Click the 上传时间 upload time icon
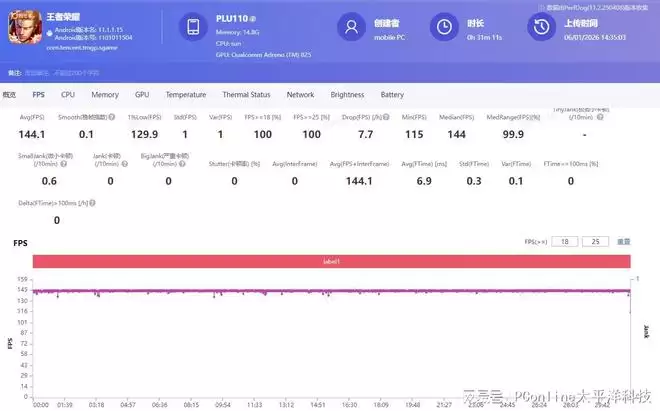The width and height of the screenshot is (660, 411). (x=543, y=28)
